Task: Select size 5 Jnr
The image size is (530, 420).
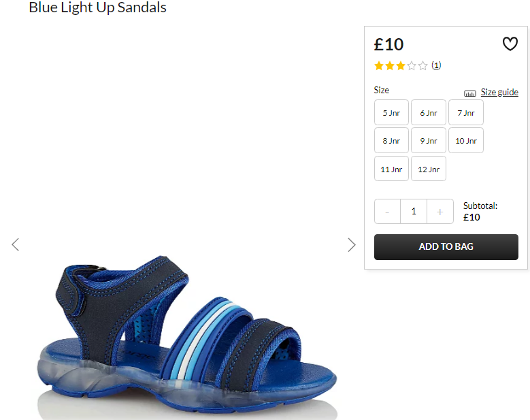Action: tap(391, 112)
